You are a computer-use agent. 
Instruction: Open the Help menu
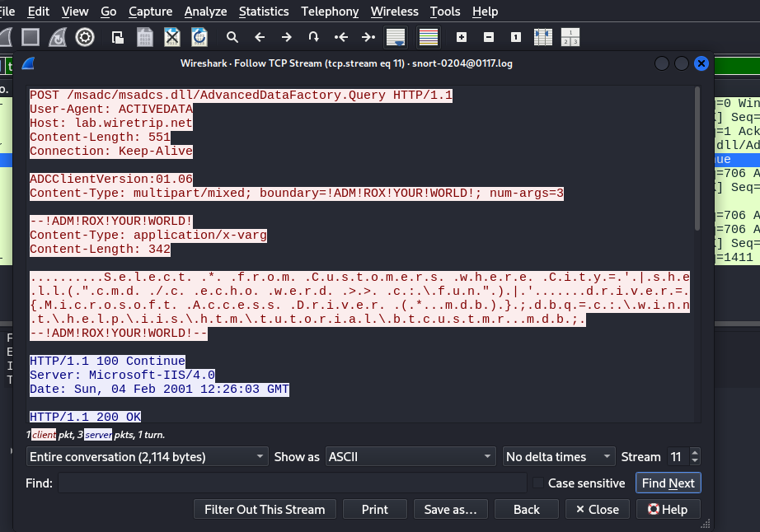click(486, 12)
